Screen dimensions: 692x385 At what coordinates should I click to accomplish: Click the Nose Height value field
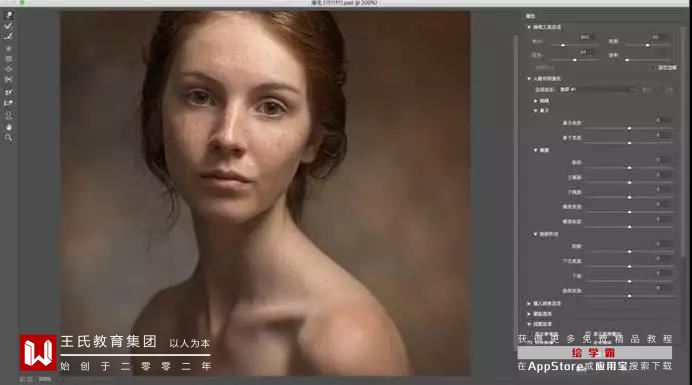[x=663, y=120]
